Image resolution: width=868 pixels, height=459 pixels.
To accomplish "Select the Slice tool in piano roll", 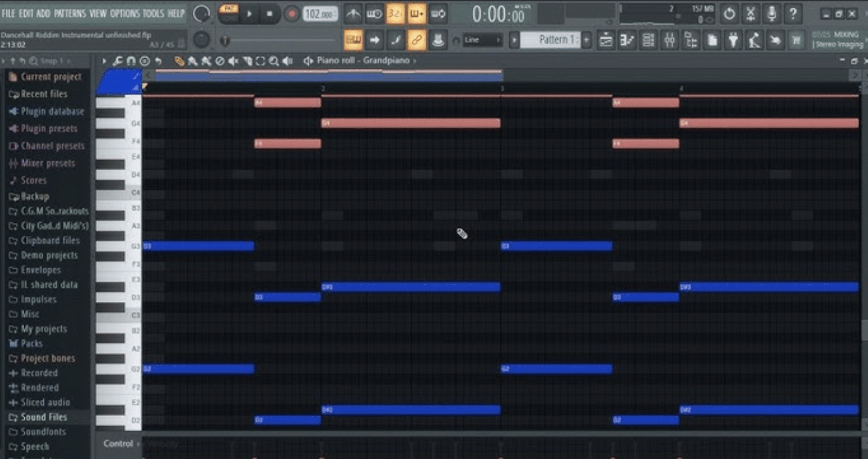I will pyautogui.click(x=247, y=61).
